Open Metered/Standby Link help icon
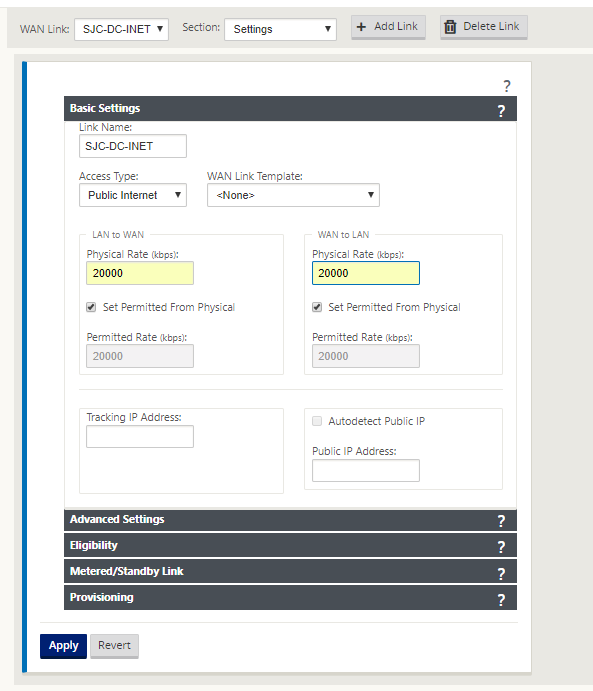 501,573
